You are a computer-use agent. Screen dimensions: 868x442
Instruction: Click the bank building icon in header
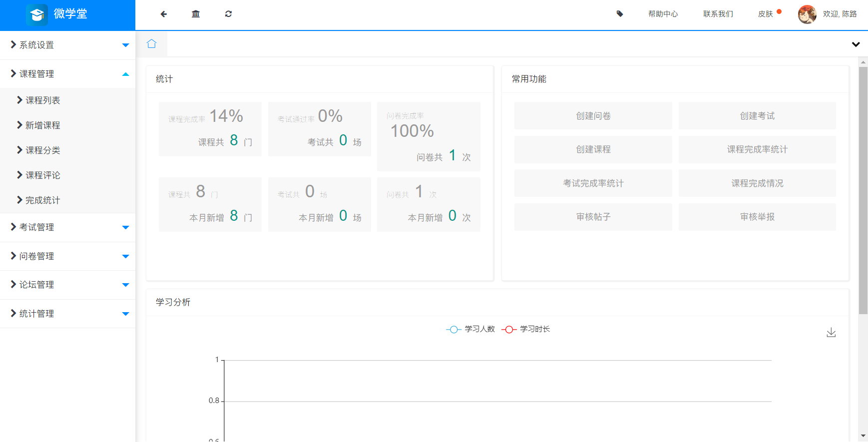pos(196,14)
